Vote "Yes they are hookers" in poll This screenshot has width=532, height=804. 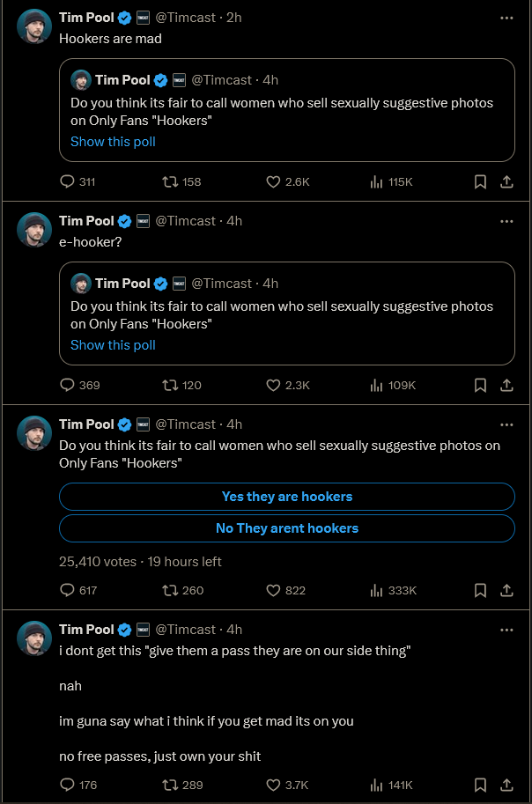(287, 497)
